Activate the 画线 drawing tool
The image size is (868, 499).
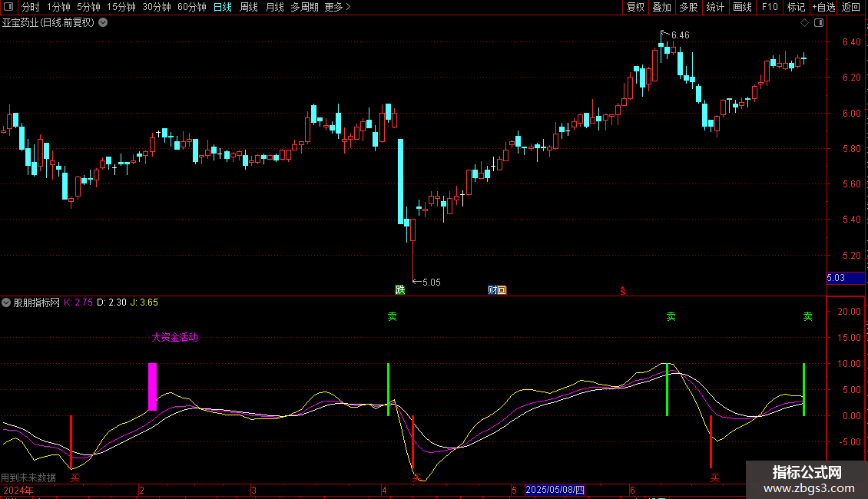[x=742, y=7]
